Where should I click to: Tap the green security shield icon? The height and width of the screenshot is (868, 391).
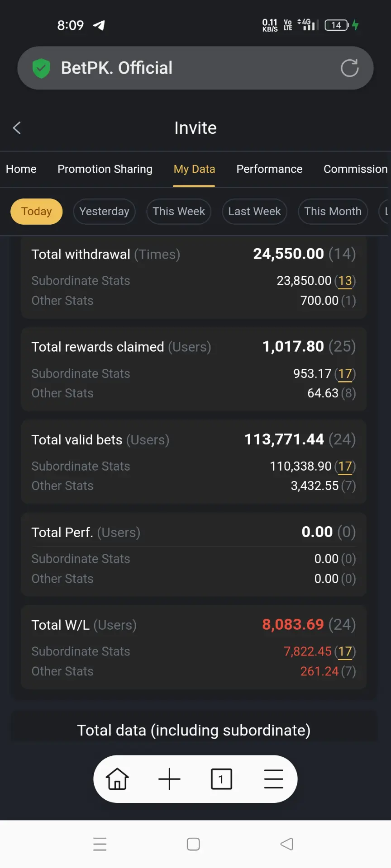41,68
